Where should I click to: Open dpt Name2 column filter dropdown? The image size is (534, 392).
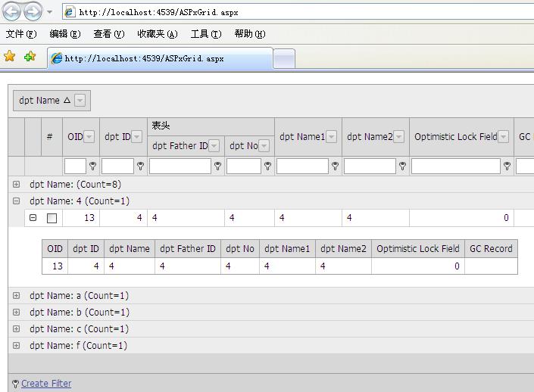399,137
